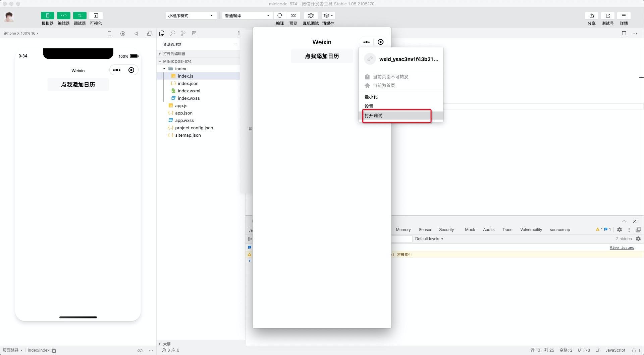Viewport: 644px width, 355px height.
Task: Open the 页面路径 page path dropdown
Action: pyautogui.click(x=12, y=350)
